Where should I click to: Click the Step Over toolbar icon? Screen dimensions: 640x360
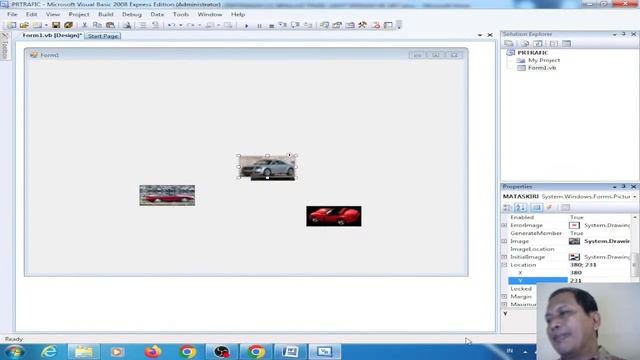tap(295, 25)
